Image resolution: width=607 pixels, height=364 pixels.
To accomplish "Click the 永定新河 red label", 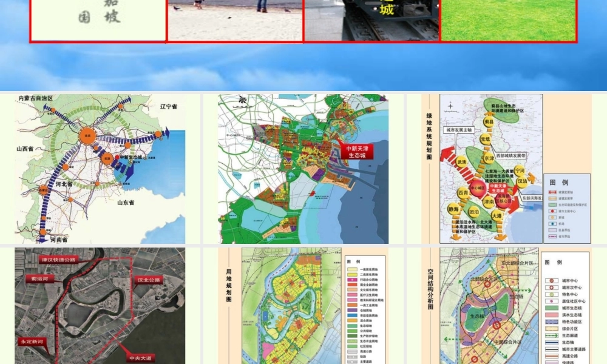I will point(32,342).
